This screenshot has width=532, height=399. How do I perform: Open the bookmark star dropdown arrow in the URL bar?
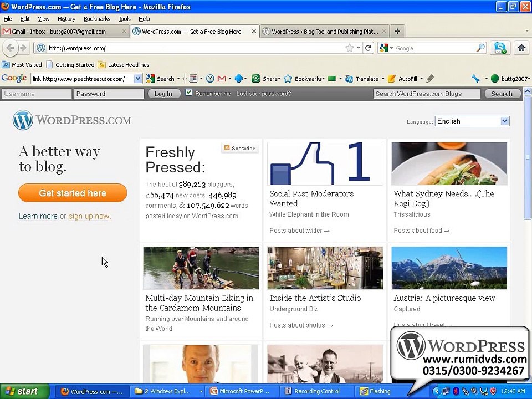359,48
